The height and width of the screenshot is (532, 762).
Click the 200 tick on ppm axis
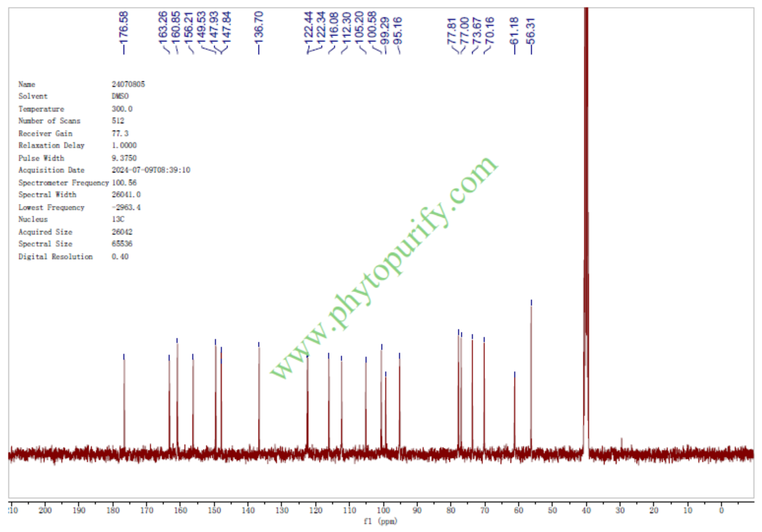pos(45,510)
